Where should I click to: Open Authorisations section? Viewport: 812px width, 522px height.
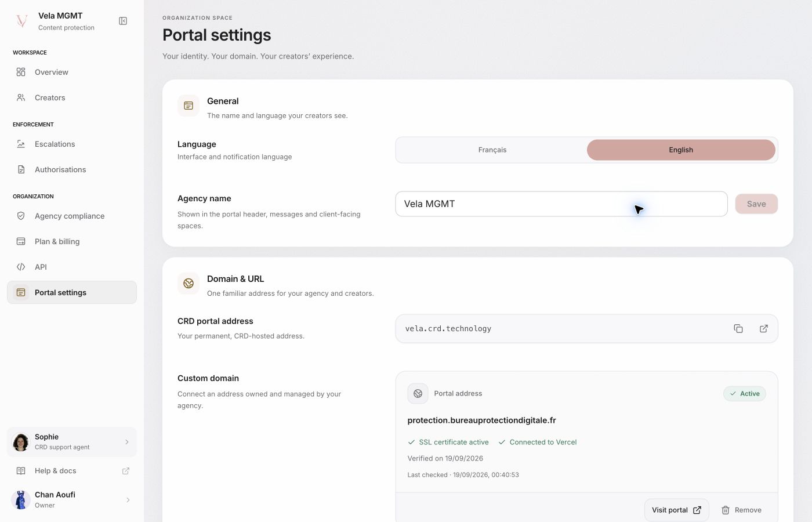72,169
